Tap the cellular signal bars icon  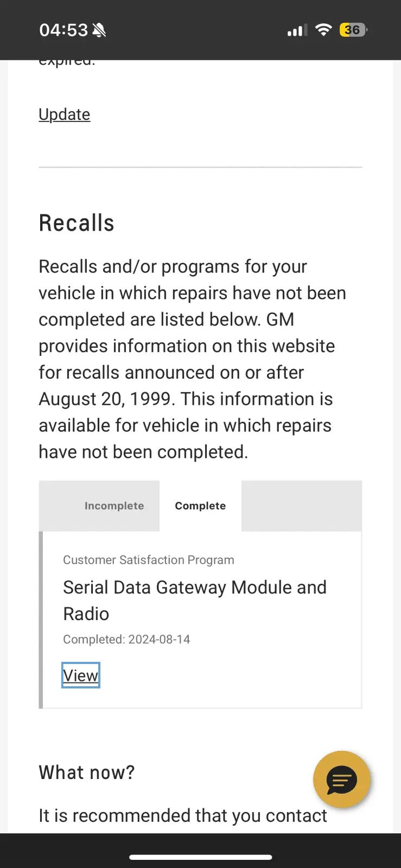297,30
